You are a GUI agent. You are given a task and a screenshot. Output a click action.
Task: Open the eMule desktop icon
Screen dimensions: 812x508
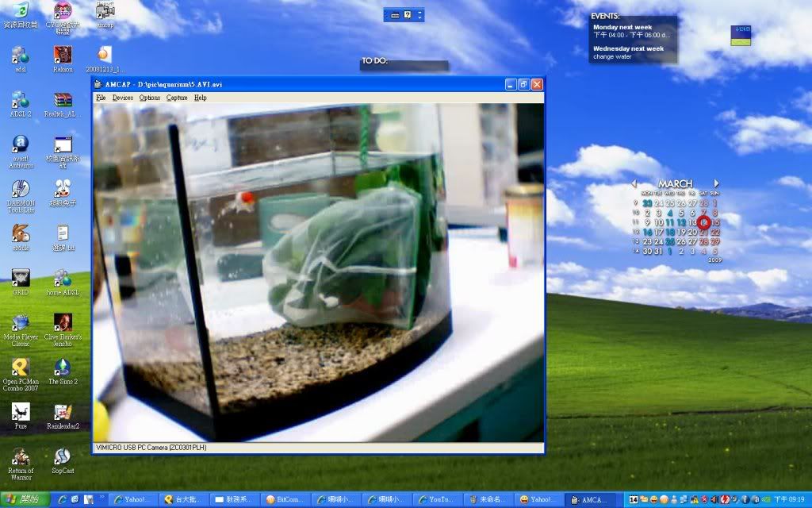pos(20,235)
